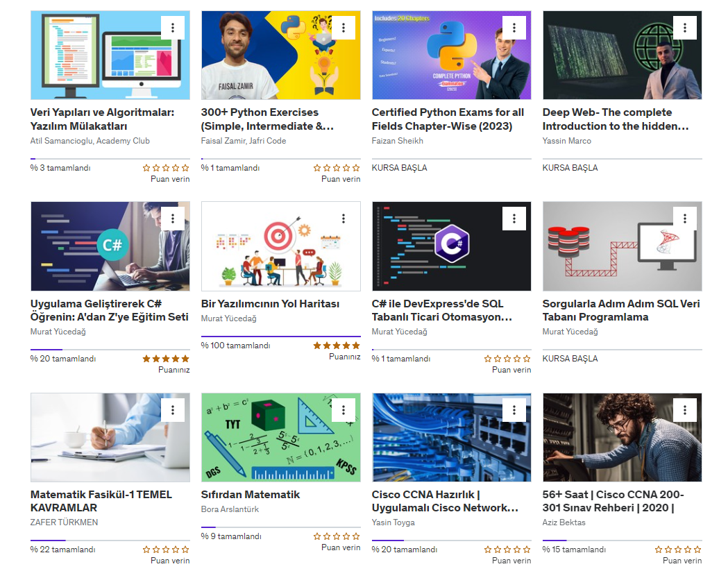
Task: Open three-dot menu on 300+ Python Exercises card
Action: [x=344, y=28]
